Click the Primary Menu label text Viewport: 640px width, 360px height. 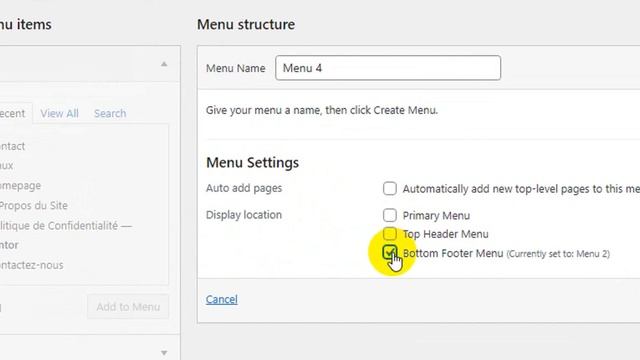(436, 216)
